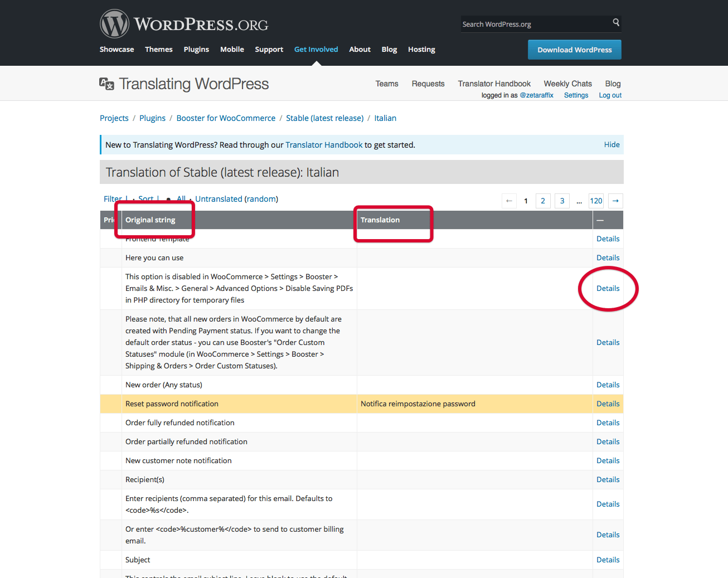Open the Translator Handbook menu item

[494, 84]
